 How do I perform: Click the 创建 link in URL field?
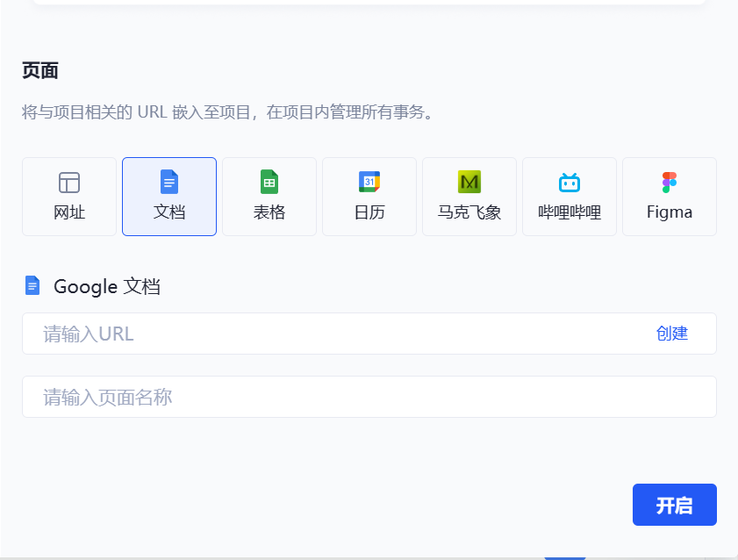671,334
